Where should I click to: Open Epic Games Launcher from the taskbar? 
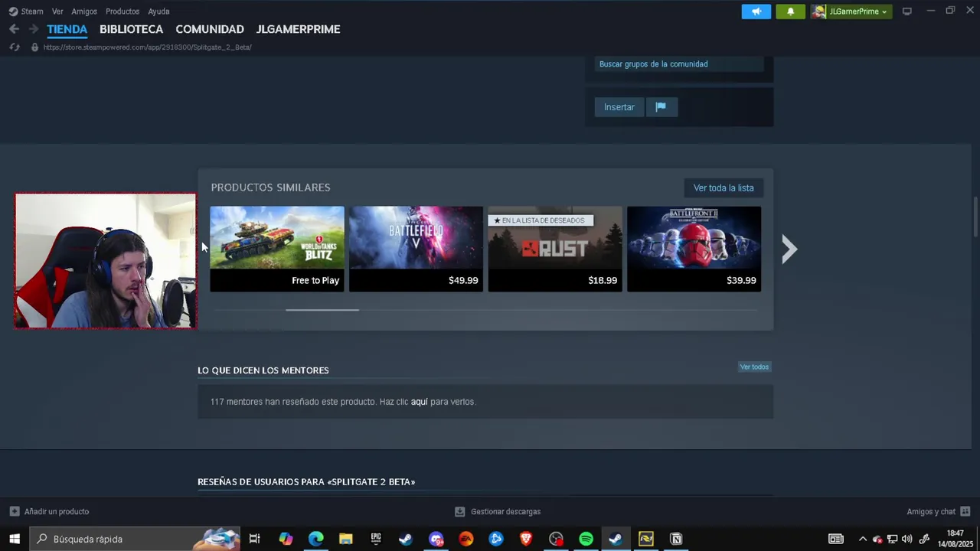pos(375,539)
